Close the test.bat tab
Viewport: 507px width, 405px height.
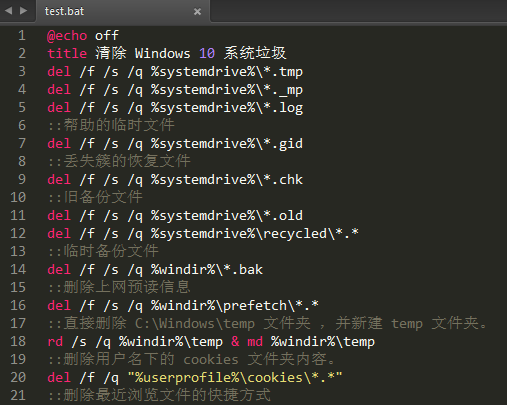197,12
